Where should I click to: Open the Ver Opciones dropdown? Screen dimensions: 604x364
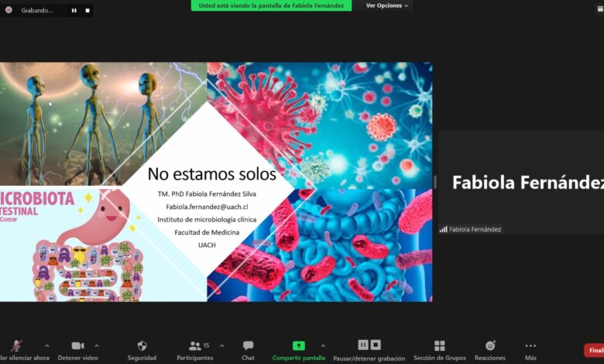click(x=387, y=5)
